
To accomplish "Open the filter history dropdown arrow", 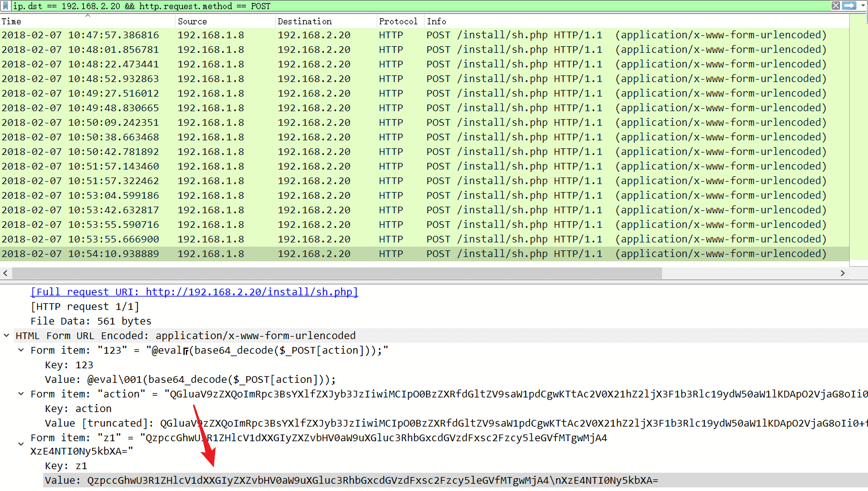I will [x=863, y=6].
